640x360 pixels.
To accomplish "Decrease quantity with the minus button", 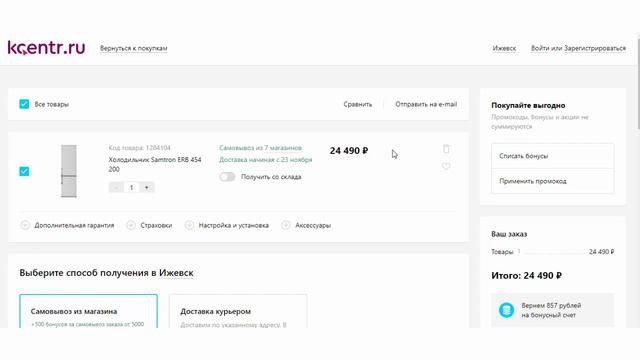I will (116, 187).
